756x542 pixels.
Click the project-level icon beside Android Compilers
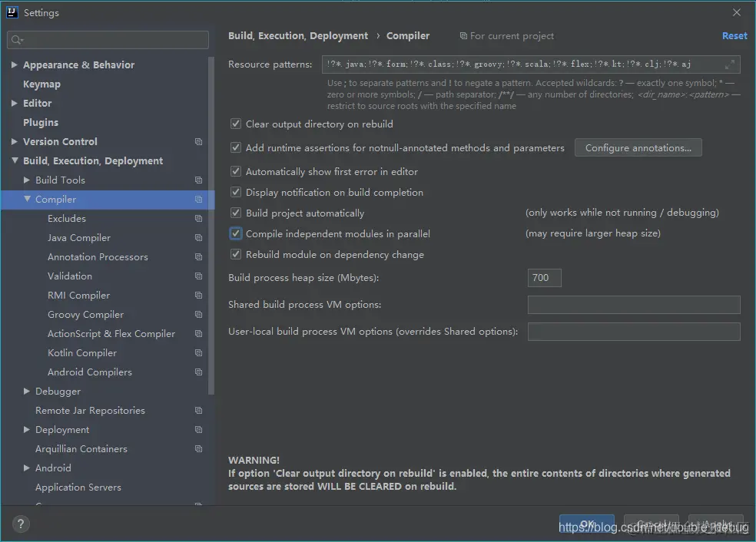198,372
